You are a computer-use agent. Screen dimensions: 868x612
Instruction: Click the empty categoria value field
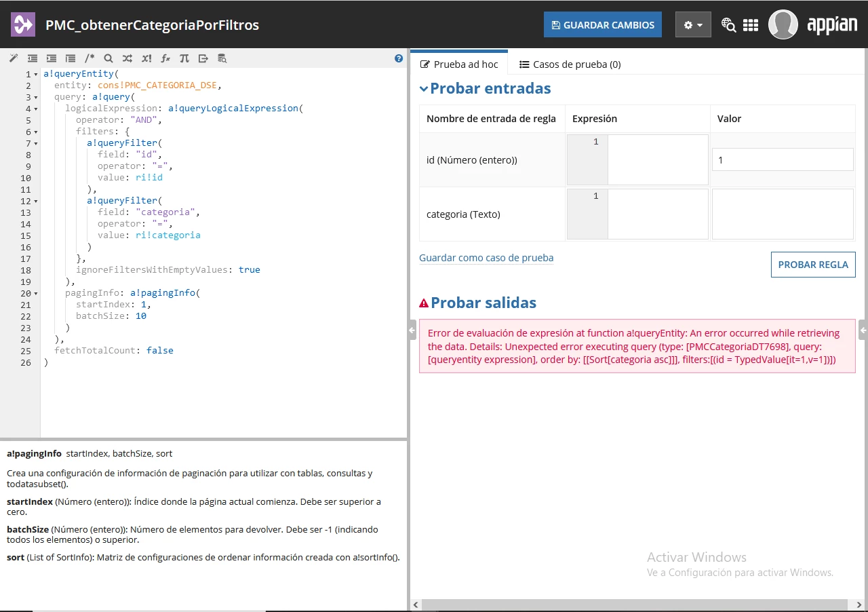pyautogui.click(x=783, y=214)
